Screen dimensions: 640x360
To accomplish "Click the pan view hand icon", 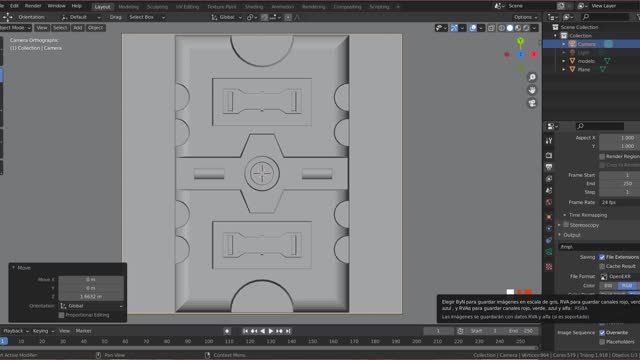I will pyautogui.click(x=532, y=90).
